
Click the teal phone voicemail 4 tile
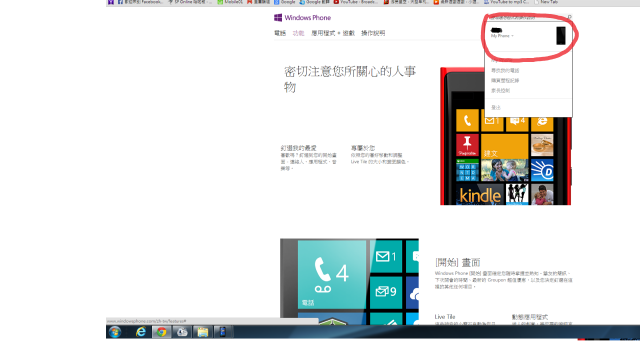(332, 274)
